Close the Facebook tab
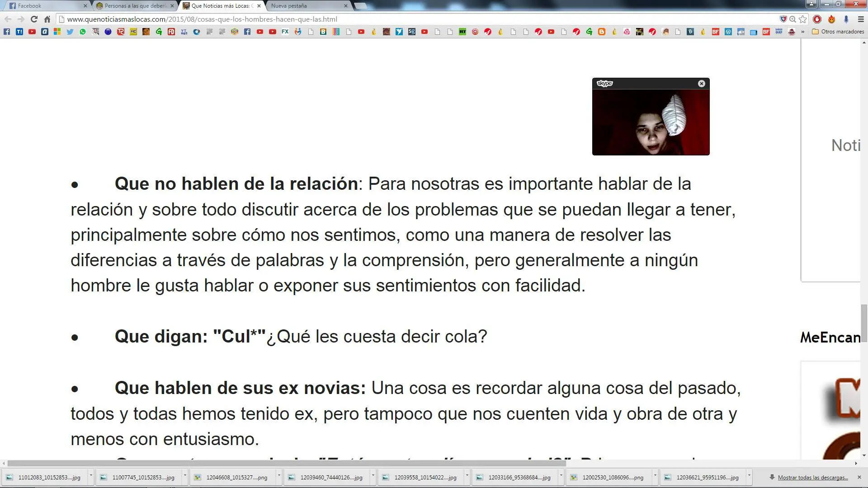 coord(85,6)
